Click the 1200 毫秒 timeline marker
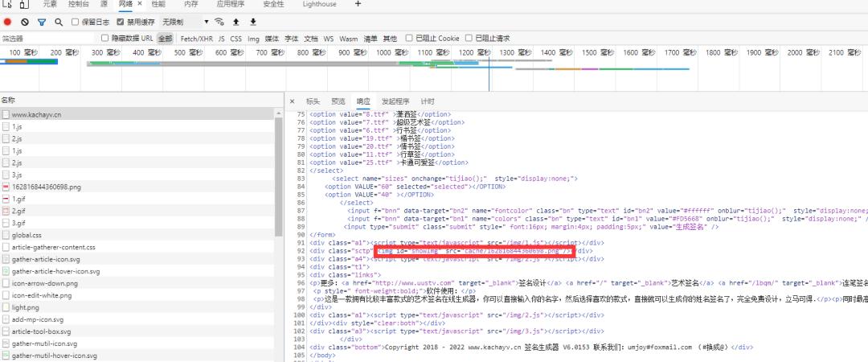Image resolution: width=868 pixels, height=362 pixels. pos(475,52)
